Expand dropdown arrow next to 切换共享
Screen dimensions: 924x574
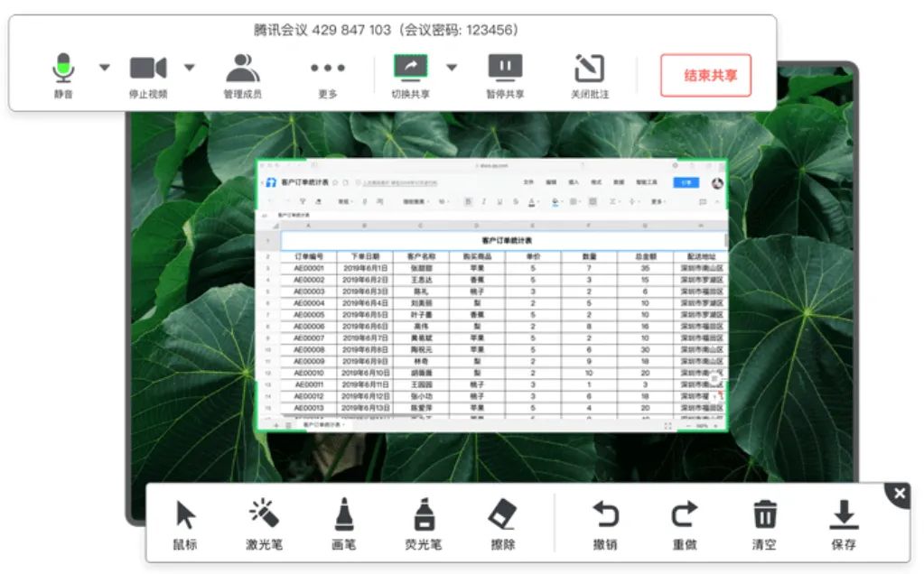coord(452,68)
